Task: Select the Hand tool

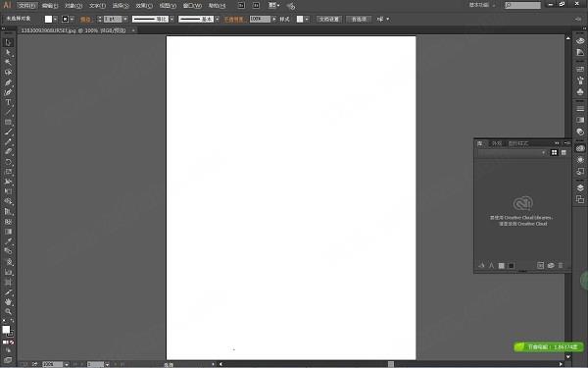Action: [8, 302]
